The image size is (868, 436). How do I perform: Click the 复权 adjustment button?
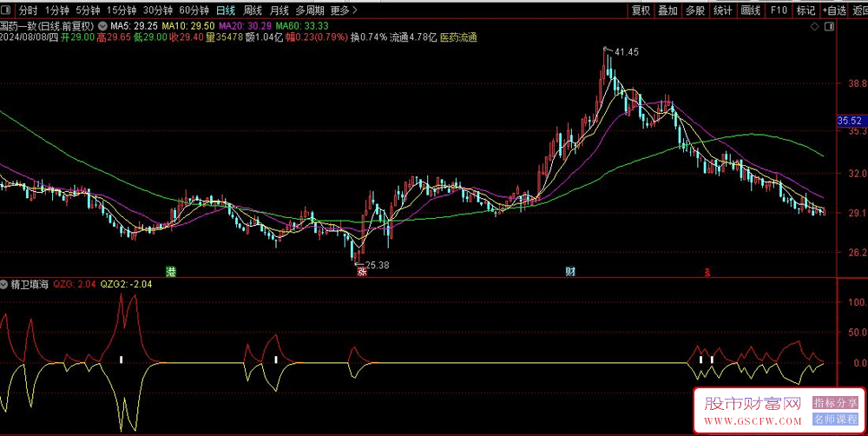coord(641,10)
